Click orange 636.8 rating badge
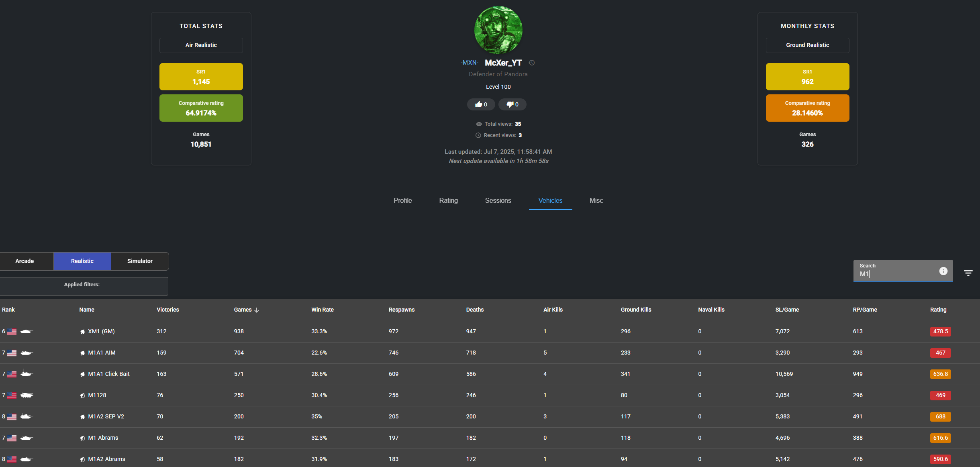The width and height of the screenshot is (980, 467). (x=940, y=374)
